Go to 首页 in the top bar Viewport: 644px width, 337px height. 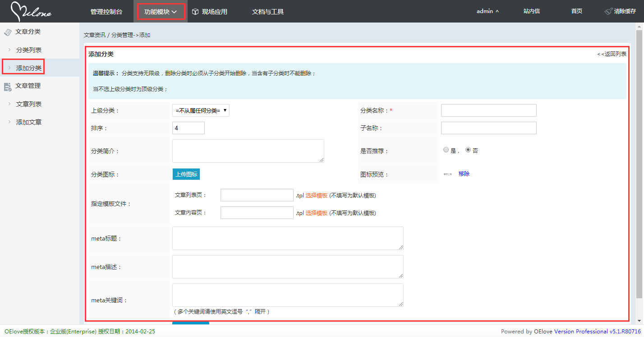click(576, 11)
